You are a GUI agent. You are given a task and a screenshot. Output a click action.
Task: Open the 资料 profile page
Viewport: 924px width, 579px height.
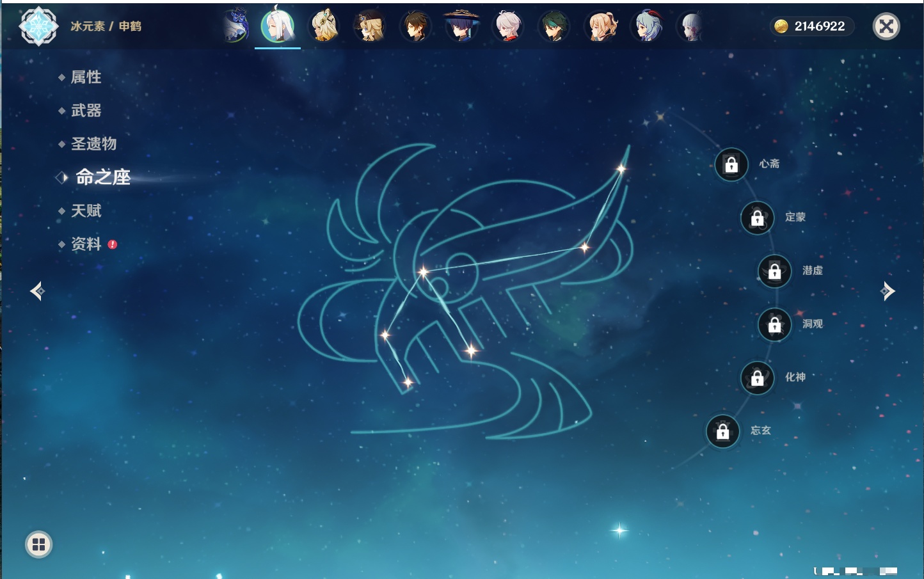tap(86, 244)
